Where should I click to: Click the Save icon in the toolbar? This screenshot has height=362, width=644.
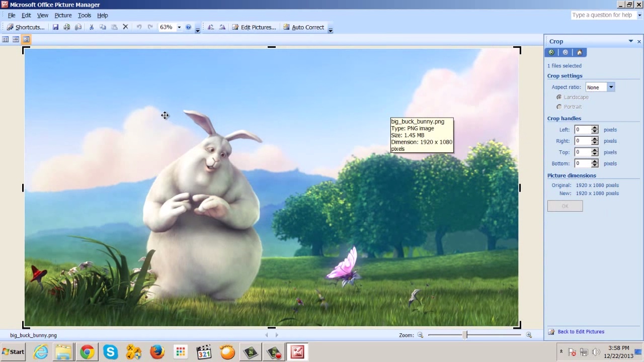tap(55, 27)
